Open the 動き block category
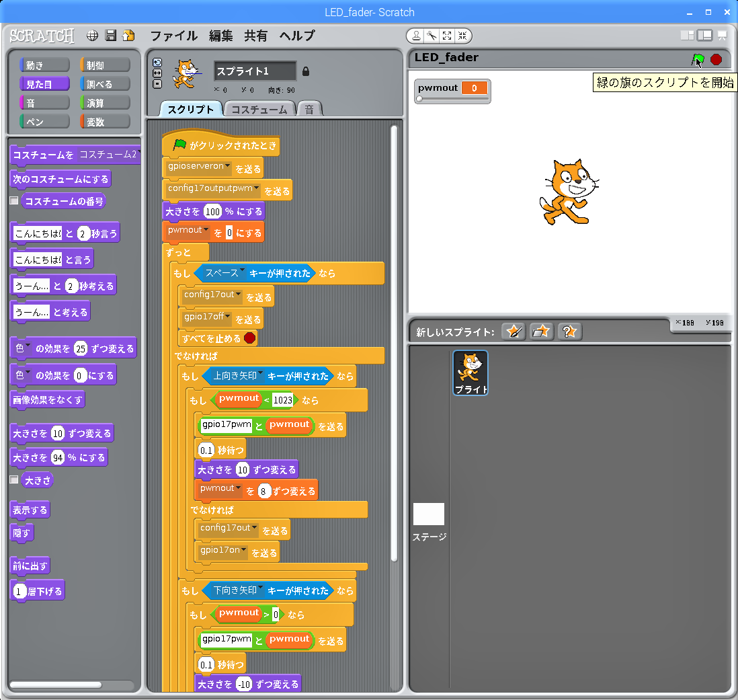The width and height of the screenshot is (738, 700). (45, 65)
